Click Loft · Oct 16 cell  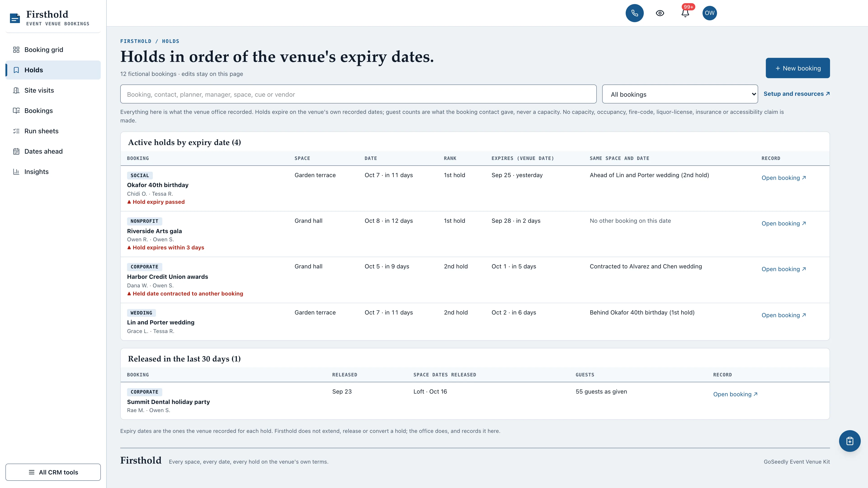[x=430, y=392]
